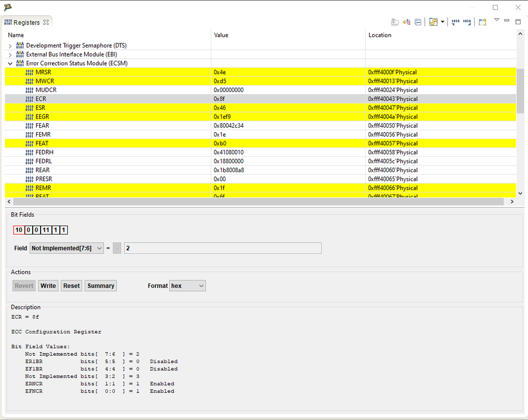Select the External Bus Interface Module row
Screen dimensions: 528x420
pos(260,54)
